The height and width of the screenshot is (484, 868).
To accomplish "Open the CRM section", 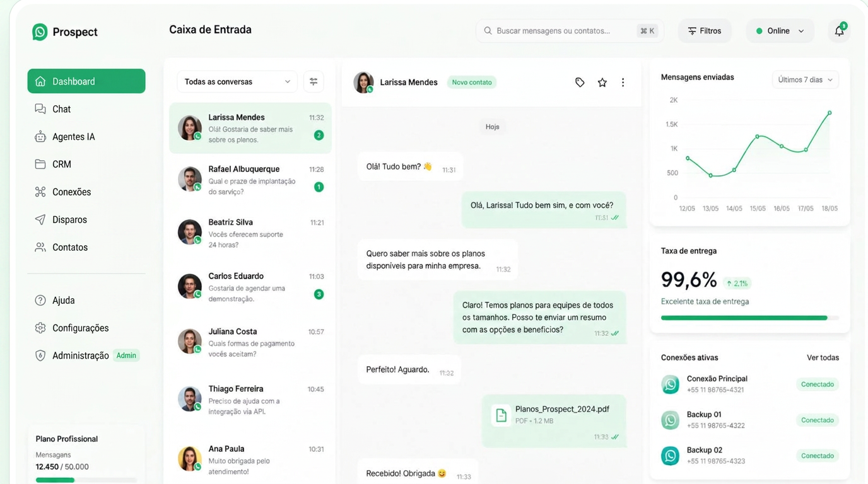I will click(x=86, y=164).
